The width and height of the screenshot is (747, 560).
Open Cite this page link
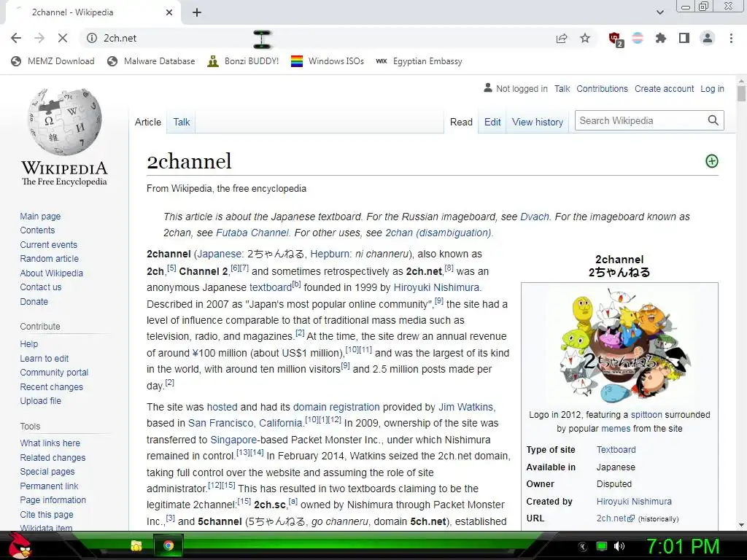click(x=47, y=514)
